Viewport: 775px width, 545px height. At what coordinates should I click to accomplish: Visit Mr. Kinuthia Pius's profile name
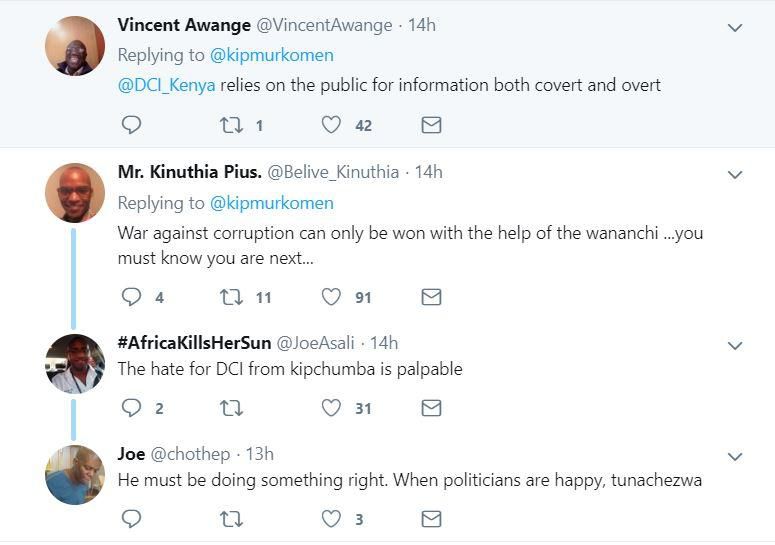(189, 172)
